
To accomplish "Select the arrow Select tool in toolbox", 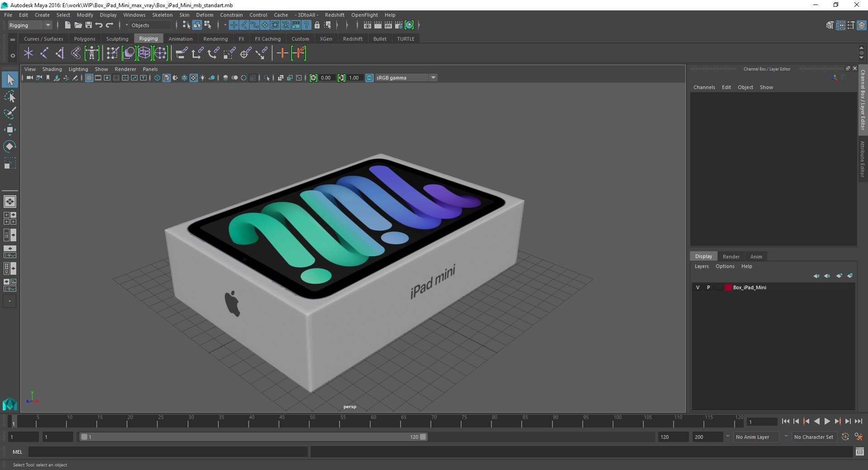I will click(10, 80).
